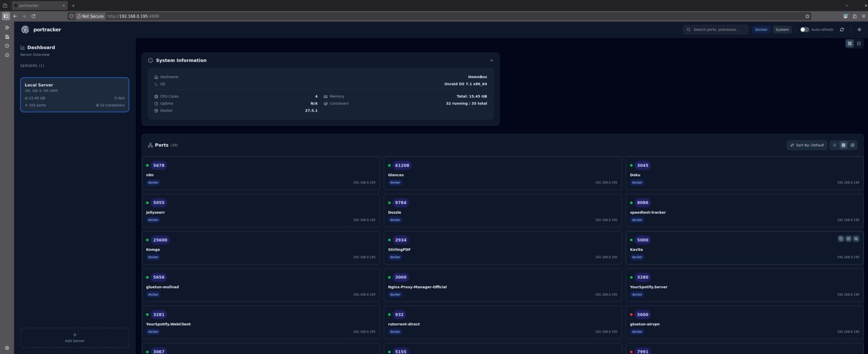This screenshot has width=868, height=354.
Task: Open port 3045 link for Doku
Action: (x=642, y=165)
